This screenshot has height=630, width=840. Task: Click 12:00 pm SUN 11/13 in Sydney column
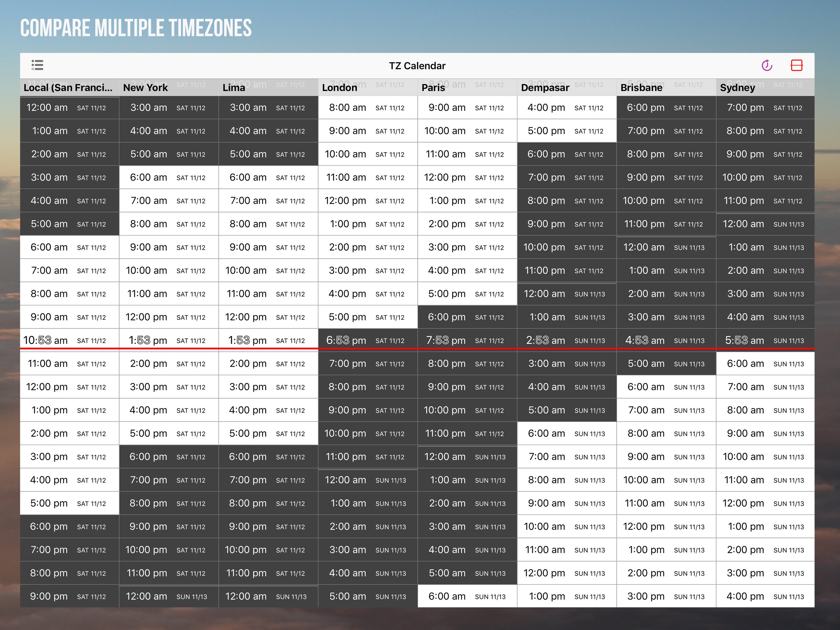click(765, 503)
